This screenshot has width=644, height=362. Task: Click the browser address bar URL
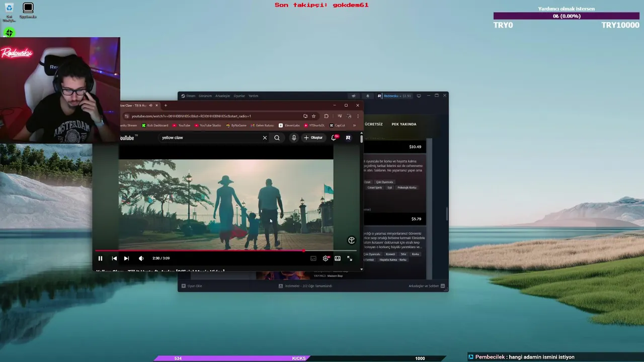point(191,116)
